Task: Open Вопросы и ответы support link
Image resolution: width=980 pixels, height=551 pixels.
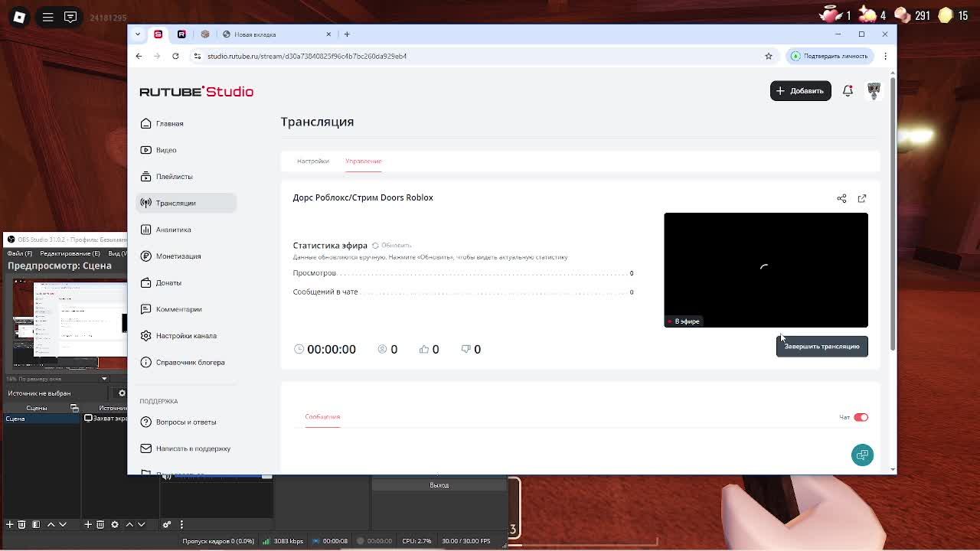Action: pyautogui.click(x=186, y=422)
